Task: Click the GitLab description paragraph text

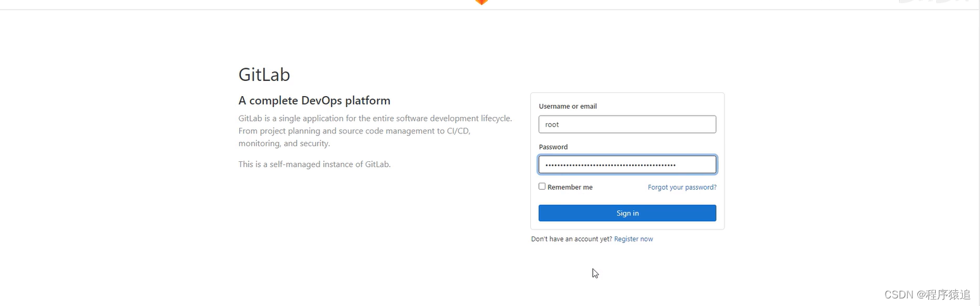Action: (375, 131)
